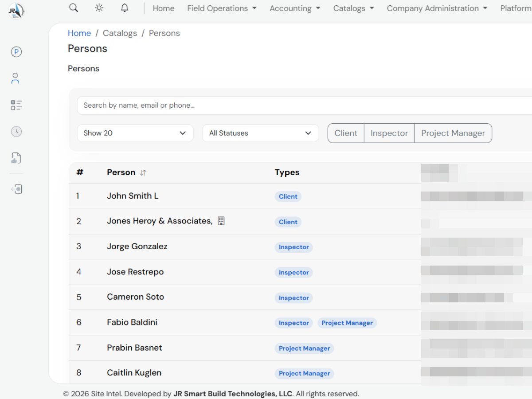Open the Fabio Baldini person entry
Screen dimensions: 532x399
coord(132,322)
